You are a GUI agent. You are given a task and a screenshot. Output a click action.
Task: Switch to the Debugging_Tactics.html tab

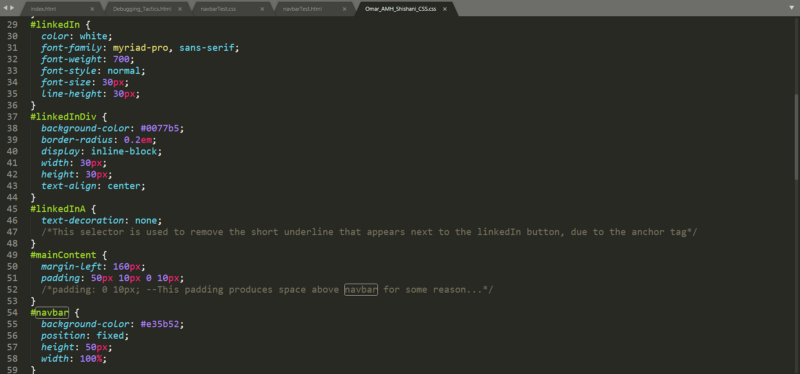click(x=142, y=9)
